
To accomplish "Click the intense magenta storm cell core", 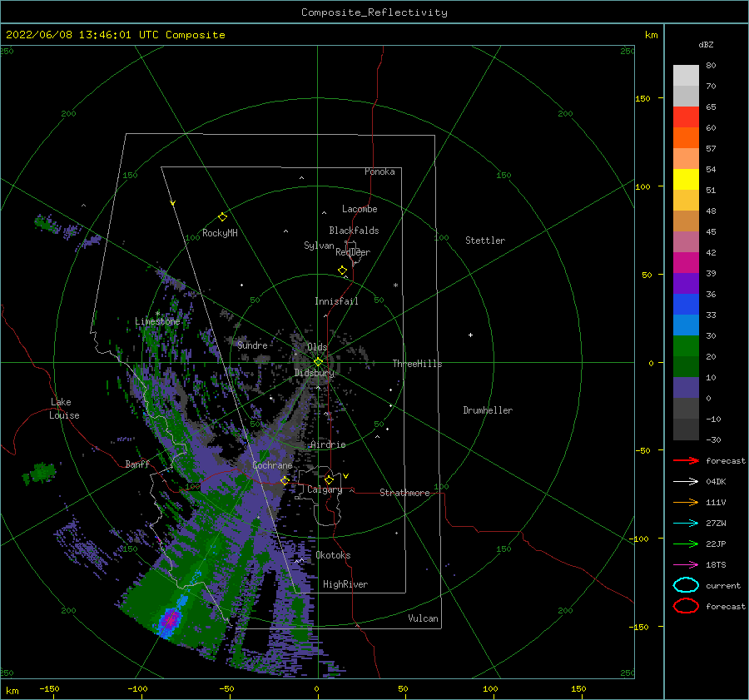I will (170, 620).
